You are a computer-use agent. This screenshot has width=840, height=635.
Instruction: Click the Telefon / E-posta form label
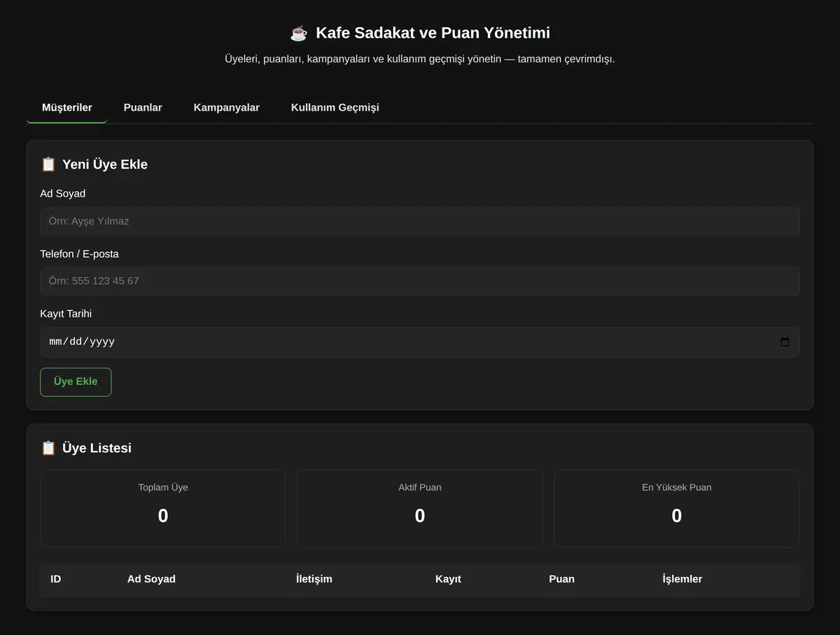tap(80, 253)
